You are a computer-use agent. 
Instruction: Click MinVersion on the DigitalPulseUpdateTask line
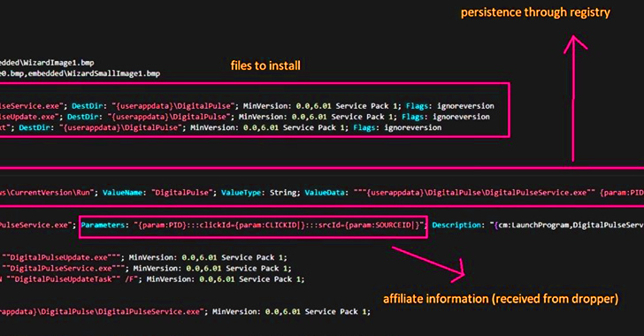pos(169,279)
